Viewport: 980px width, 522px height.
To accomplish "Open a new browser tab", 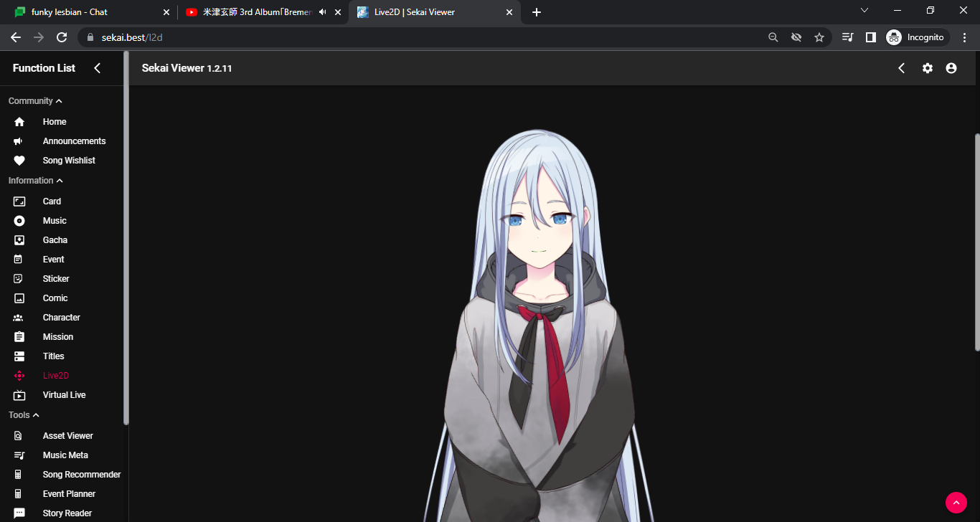I will pyautogui.click(x=537, y=12).
